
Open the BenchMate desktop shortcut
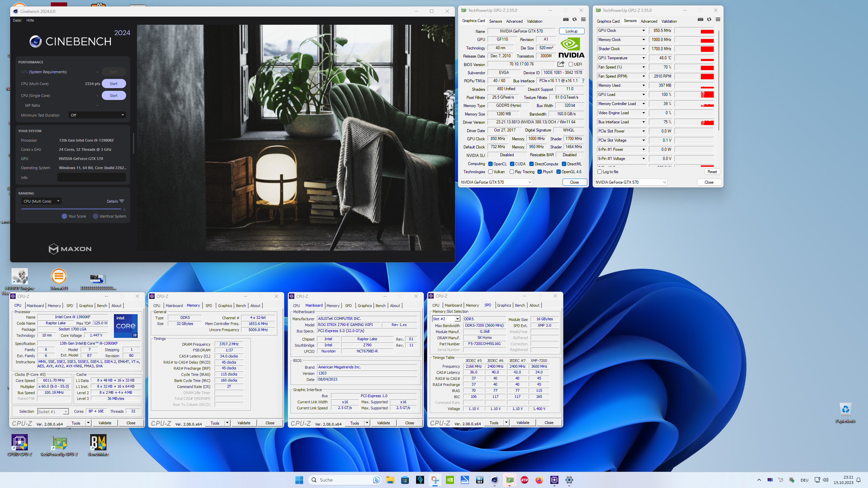[x=98, y=445]
